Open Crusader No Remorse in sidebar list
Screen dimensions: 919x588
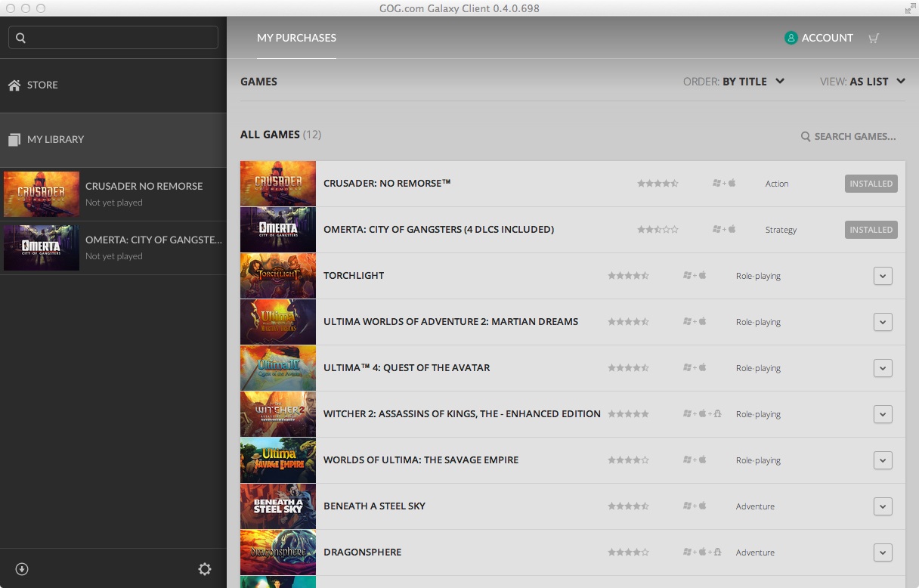113,194
